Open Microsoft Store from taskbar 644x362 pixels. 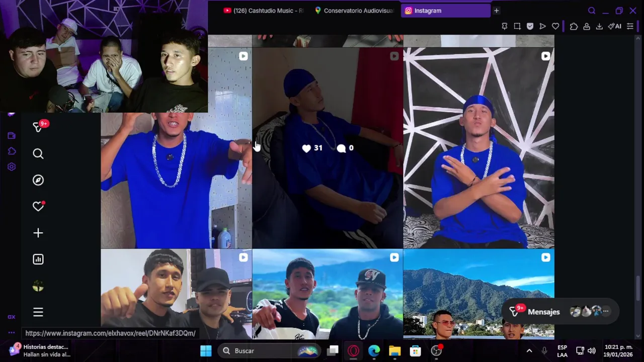point(415,351)
